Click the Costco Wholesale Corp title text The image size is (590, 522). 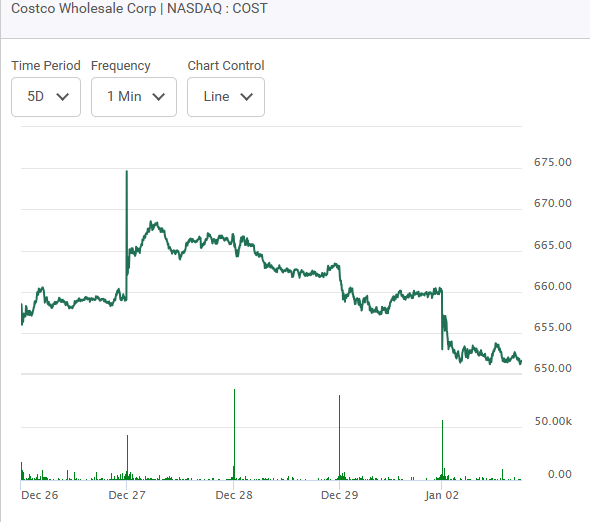(x=139, y=8)
